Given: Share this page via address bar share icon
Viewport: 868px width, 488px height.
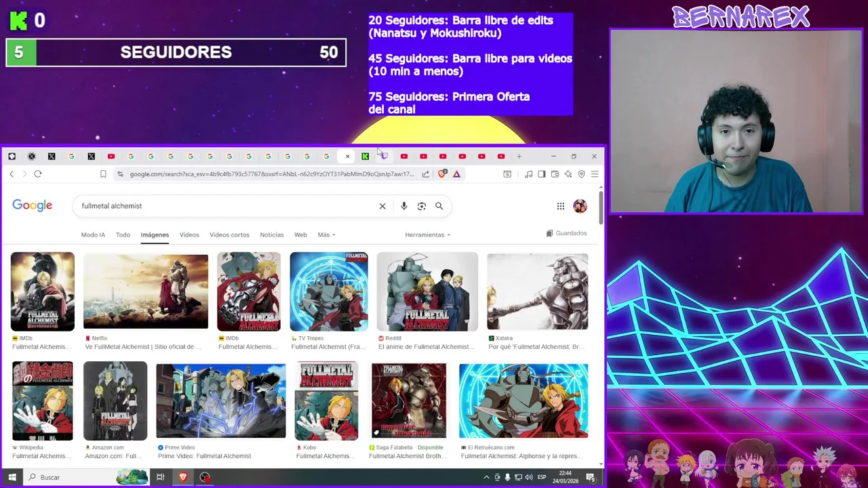Looking at the screenshot, I should tap(425, 174).
